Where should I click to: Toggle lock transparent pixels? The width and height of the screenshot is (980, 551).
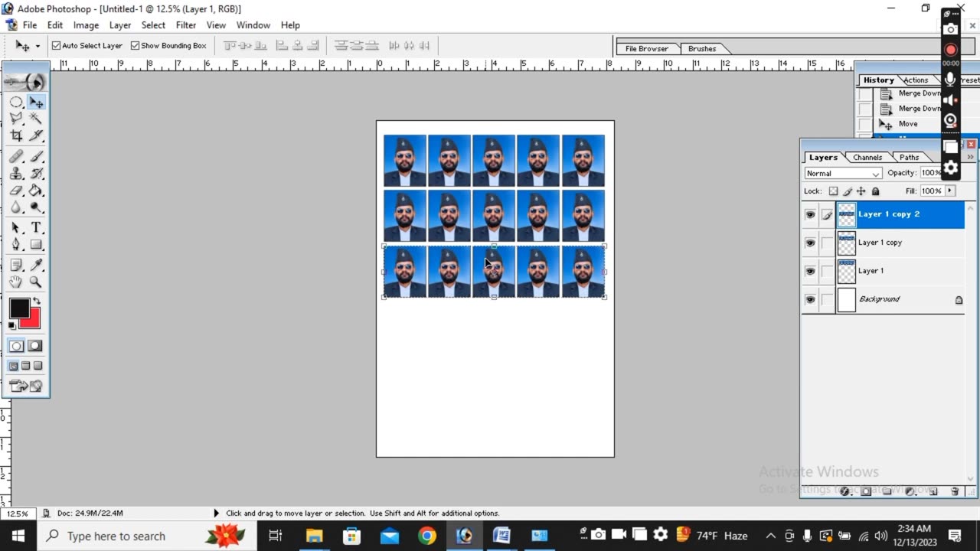tap(833, 191)
